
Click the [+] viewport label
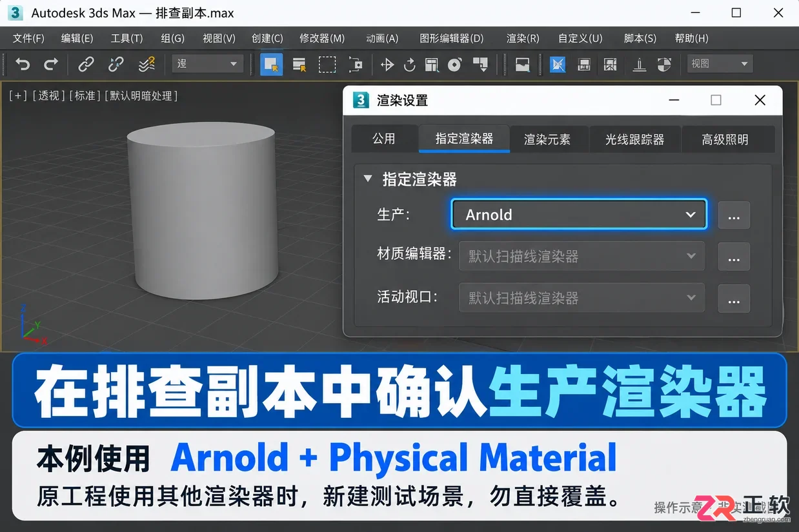point(18,95)
